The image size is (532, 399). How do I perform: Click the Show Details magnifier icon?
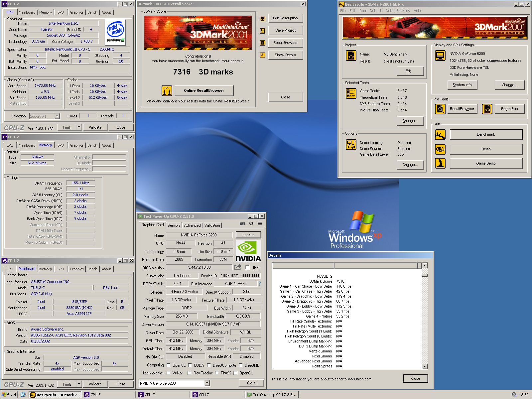(263, 55)
